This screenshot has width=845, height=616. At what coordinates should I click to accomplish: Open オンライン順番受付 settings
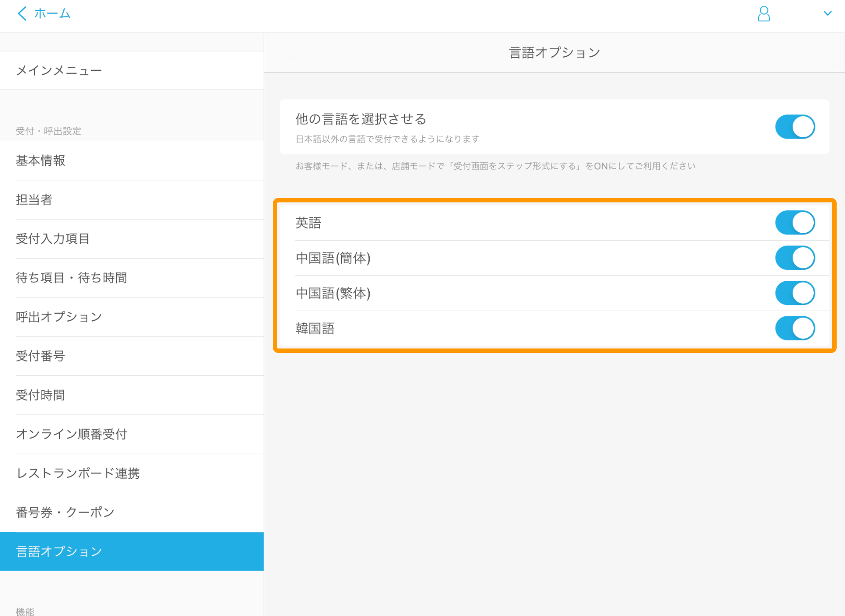(132, 434)
